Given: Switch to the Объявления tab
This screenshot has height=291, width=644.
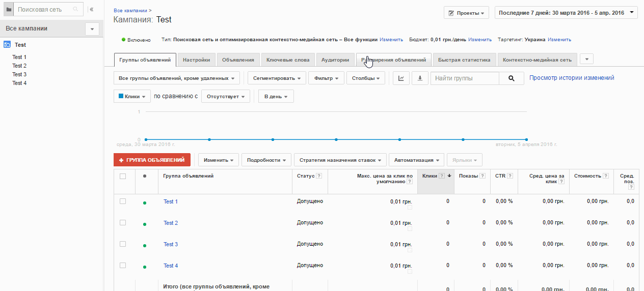Looking at the screenshot, I should pos(238,60).
